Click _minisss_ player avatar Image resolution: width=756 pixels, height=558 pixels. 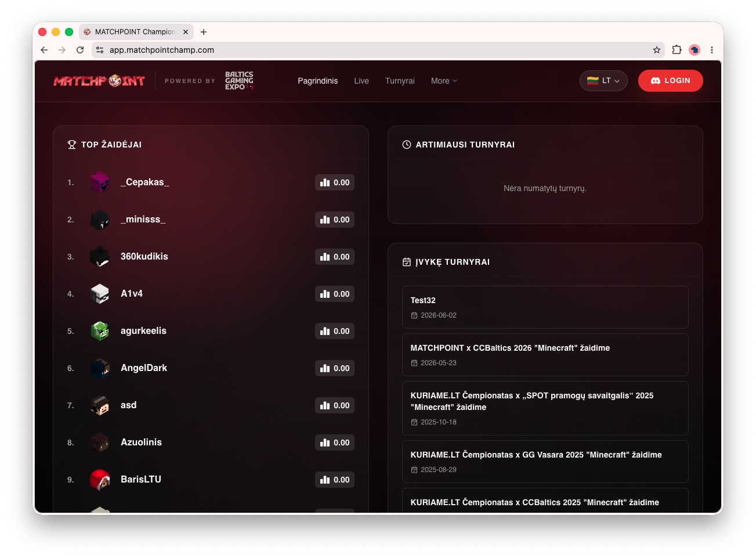tap(100, 219)
